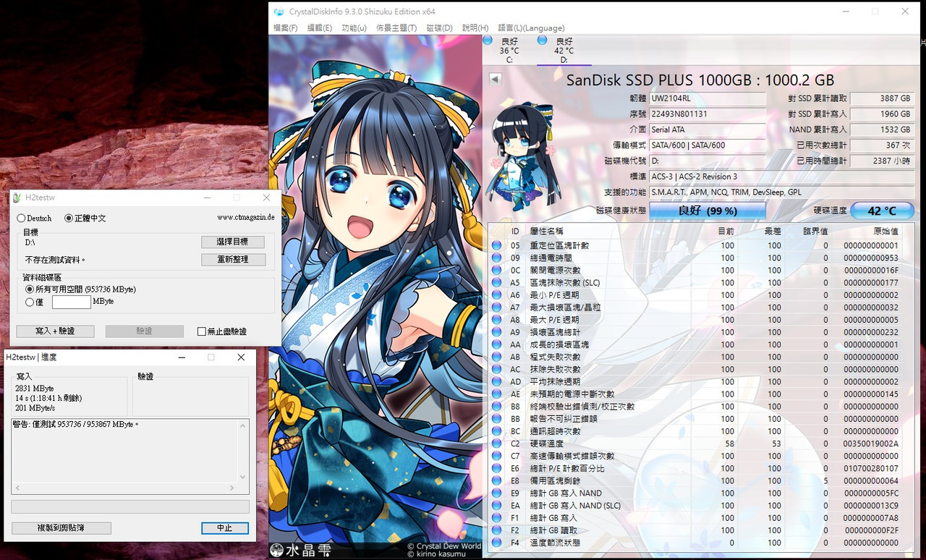Select the Deutsch language radio button
The height and width of the screenshot is (560, 926).
pyautogui.click(x=22, y=218)
